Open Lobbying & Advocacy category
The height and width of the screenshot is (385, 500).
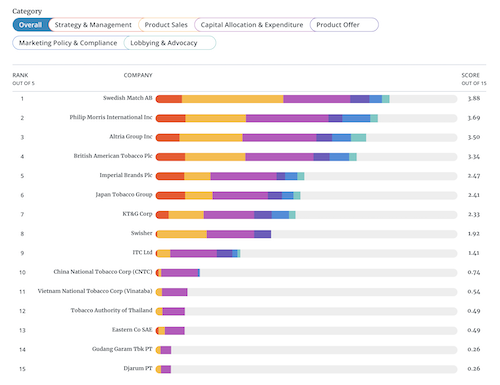(170, 43)
